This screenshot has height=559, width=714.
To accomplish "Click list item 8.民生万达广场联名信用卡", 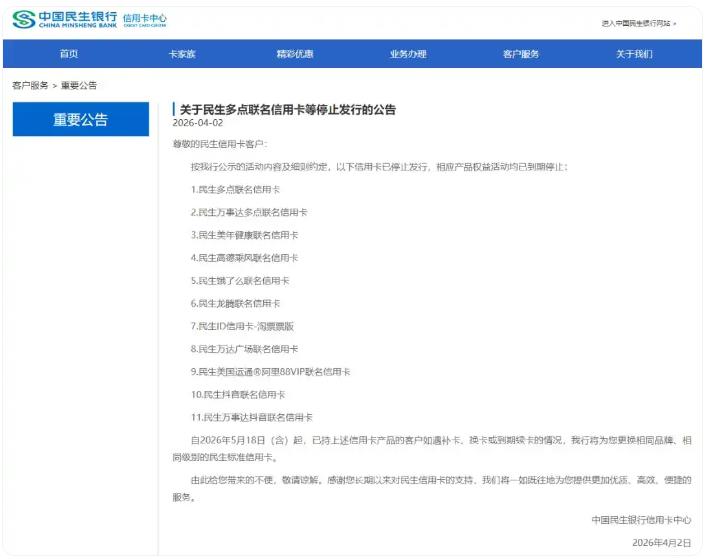I will [x=244, y=349].
